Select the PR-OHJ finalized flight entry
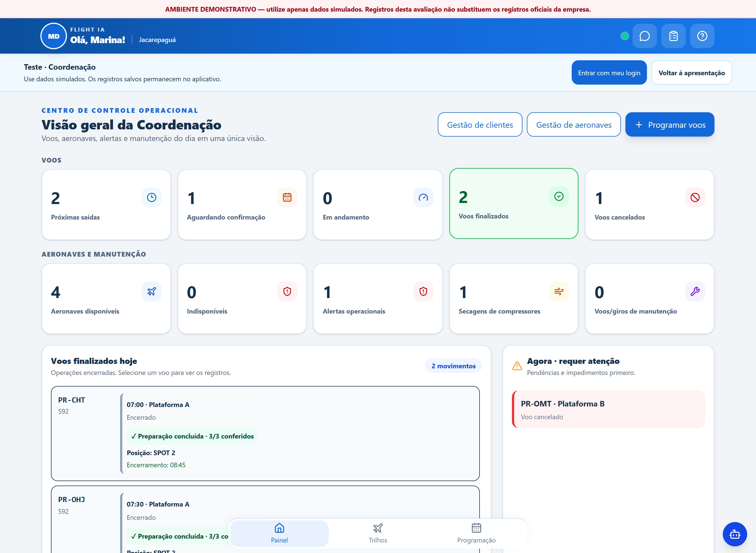This screenshot has width=756, height=553. coord(265,519)
